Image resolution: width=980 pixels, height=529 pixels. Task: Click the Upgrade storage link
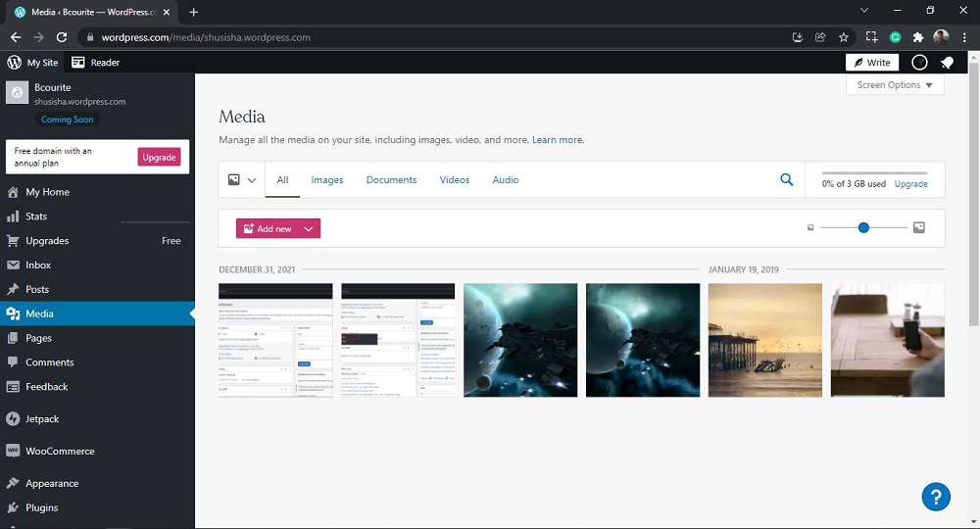pyautogui.click(x=910, y=184)
